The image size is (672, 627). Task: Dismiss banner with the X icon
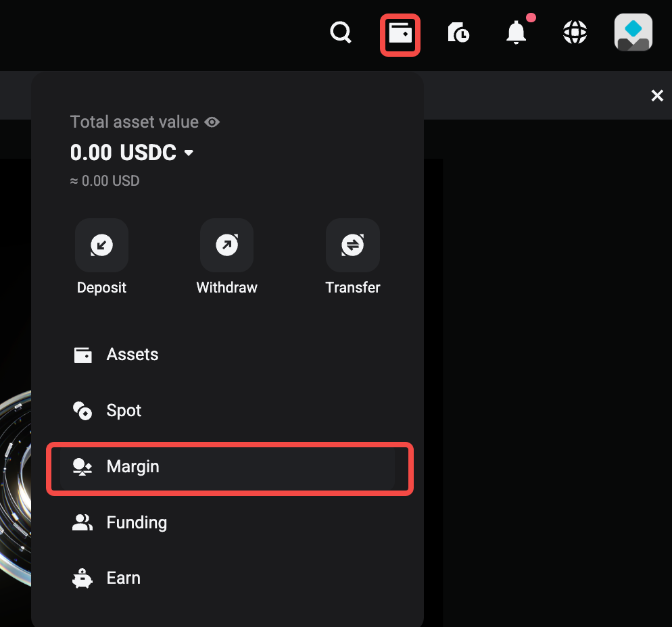click(x=657, y=95)
